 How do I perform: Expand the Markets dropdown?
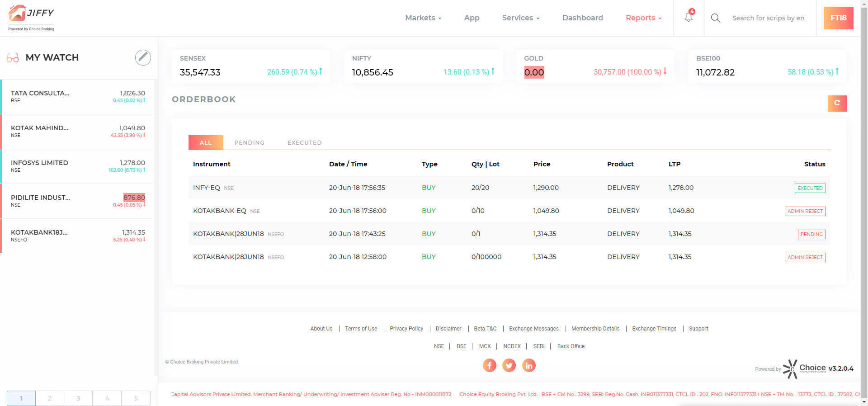tap(423, 18)
